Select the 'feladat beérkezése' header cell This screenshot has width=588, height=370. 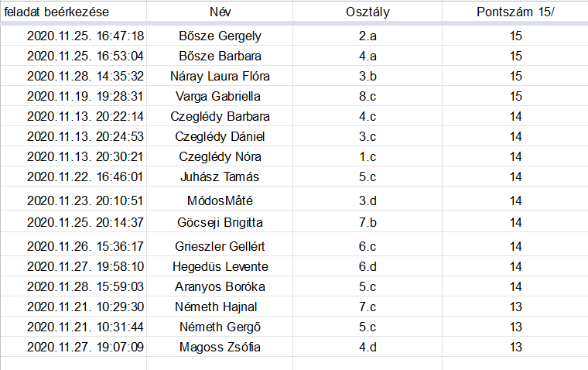[73, 12]
